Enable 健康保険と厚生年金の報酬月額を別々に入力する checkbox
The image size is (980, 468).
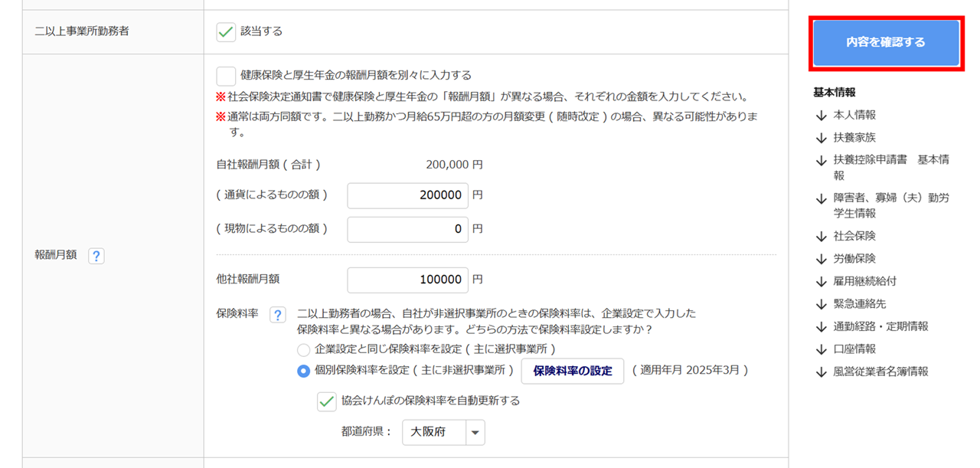click(x=226, y=76)
